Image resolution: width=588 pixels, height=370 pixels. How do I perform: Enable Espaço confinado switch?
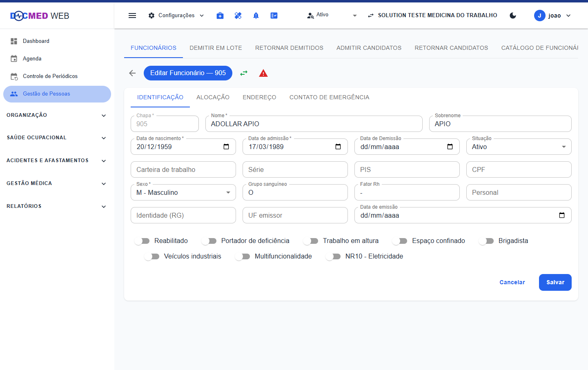tap(400, 241)
